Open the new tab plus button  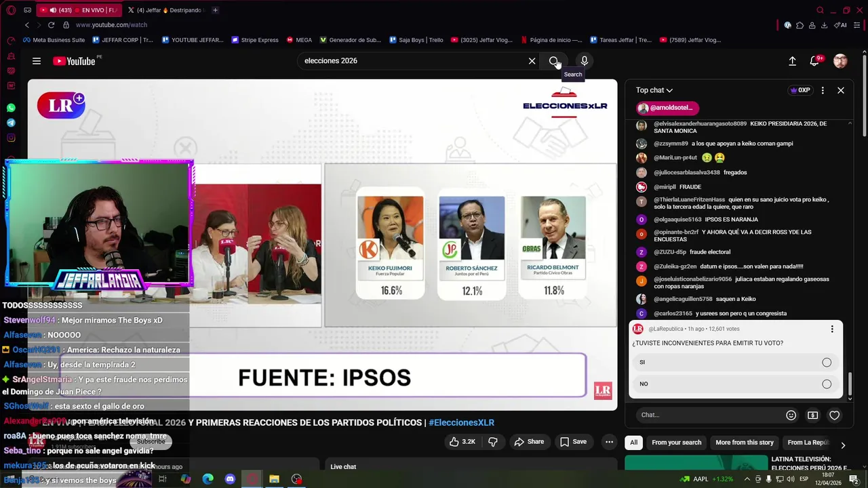click(x=215, y=10)
